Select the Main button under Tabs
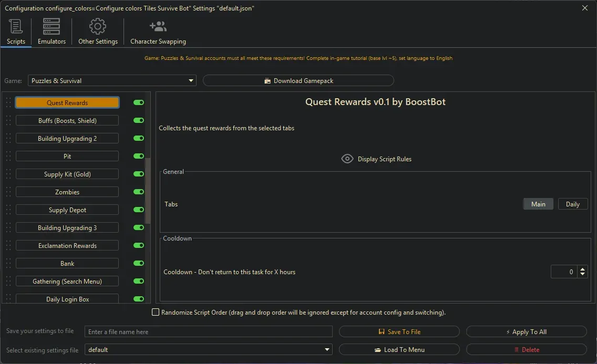This screenshot has height=364, width=597. pyautogui.click(x=538, y=204)
